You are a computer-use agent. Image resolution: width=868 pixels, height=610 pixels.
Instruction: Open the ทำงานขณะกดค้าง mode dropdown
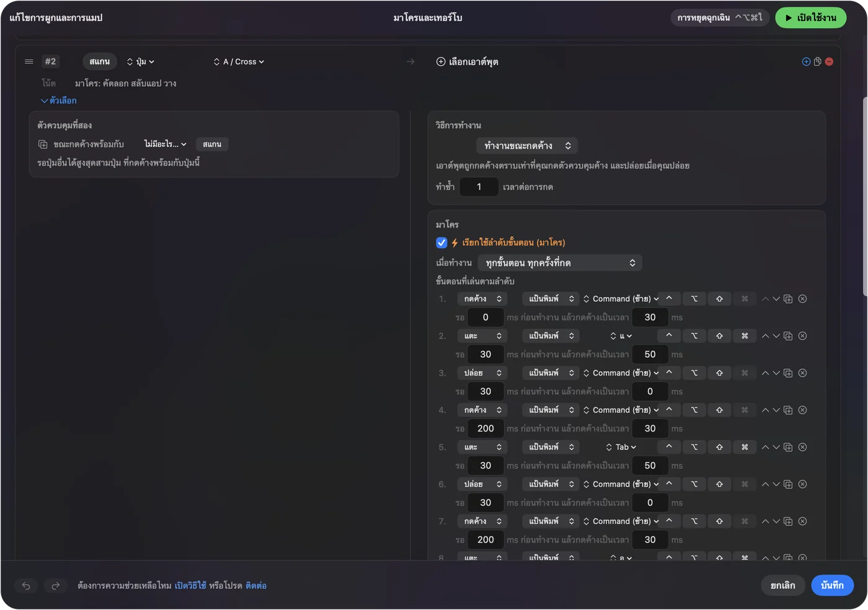point(527,146)
